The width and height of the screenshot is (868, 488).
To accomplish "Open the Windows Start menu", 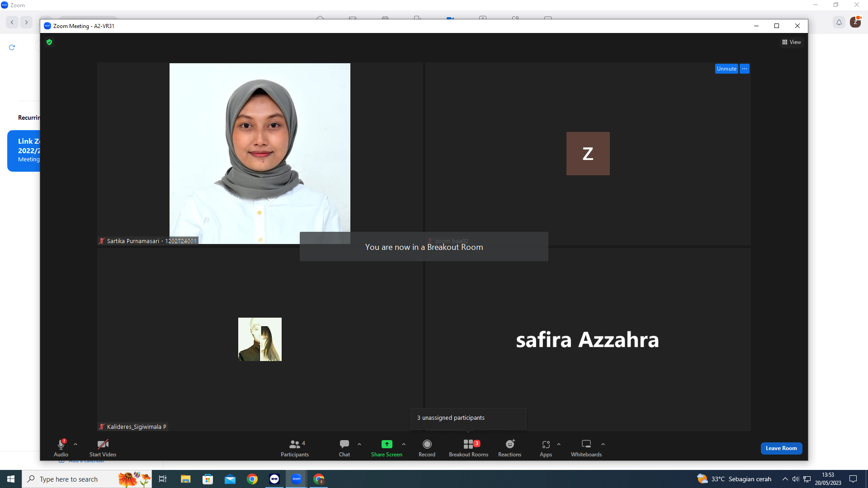I will pyautogui.click(x=11, y=479).
